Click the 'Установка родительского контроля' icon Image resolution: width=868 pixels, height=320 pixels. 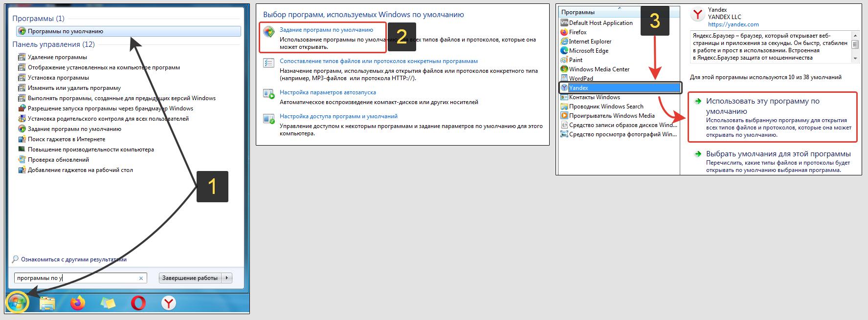(x=22, y=119)
